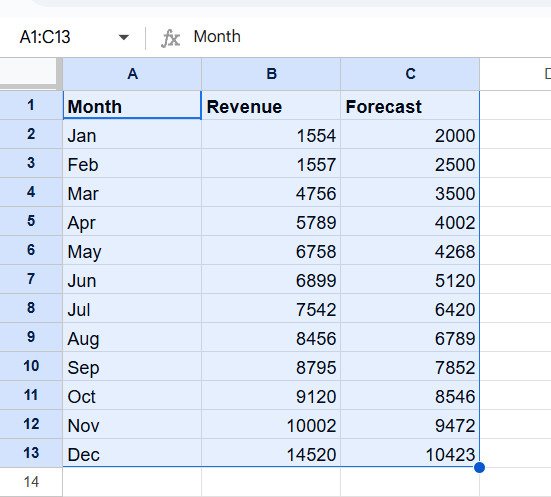Viewport: 551px width, 497px height.
Task: Select row 10 header
Action: pos(31,366)
